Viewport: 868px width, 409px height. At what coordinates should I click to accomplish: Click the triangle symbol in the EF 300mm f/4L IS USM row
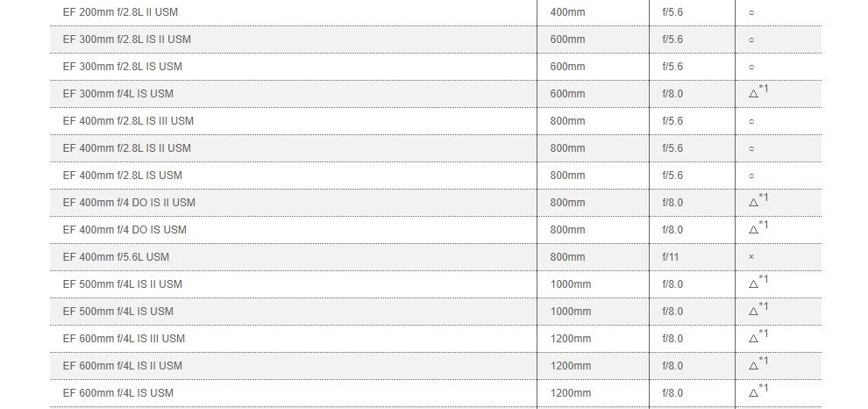[753, 95]
